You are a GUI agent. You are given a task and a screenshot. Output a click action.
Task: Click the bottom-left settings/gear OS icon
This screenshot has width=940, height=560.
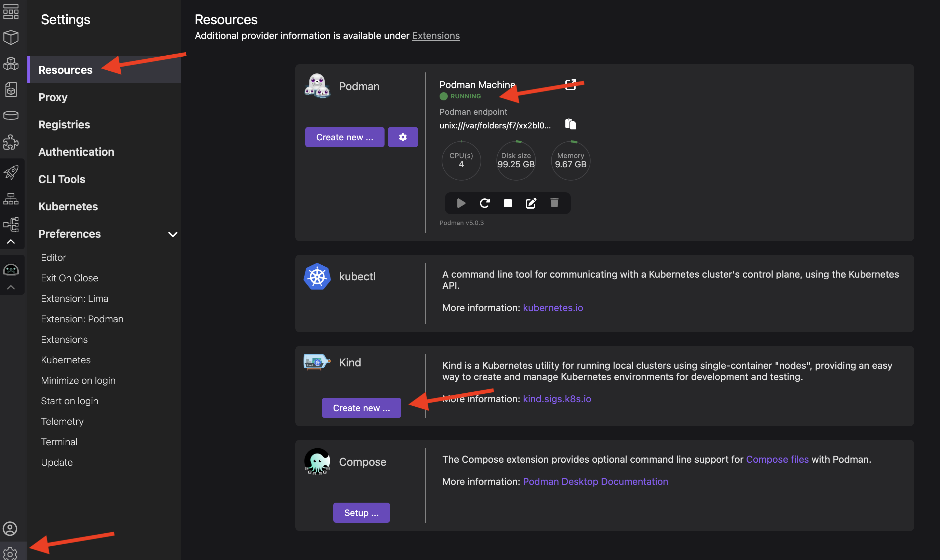point(10,550)
